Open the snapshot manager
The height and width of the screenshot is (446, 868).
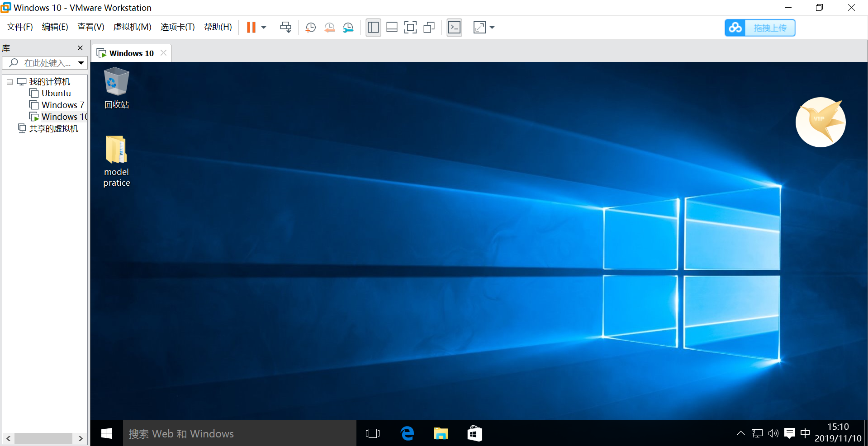tap(348, 27)
